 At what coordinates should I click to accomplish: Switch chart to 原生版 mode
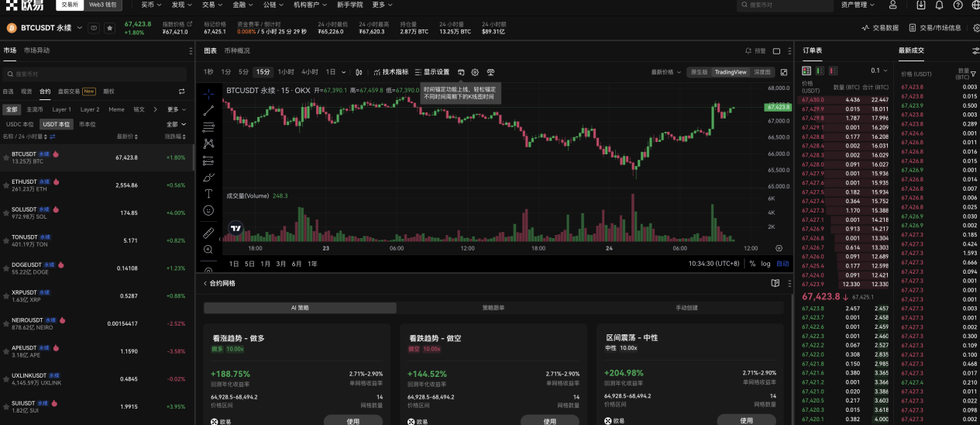(699, 72)
